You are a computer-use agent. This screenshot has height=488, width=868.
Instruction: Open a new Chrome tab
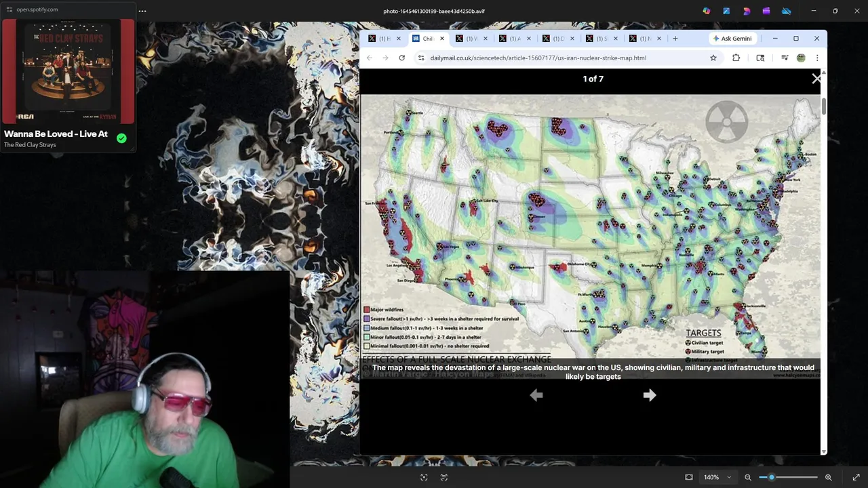pyautogui.click(x=675, y=39)
